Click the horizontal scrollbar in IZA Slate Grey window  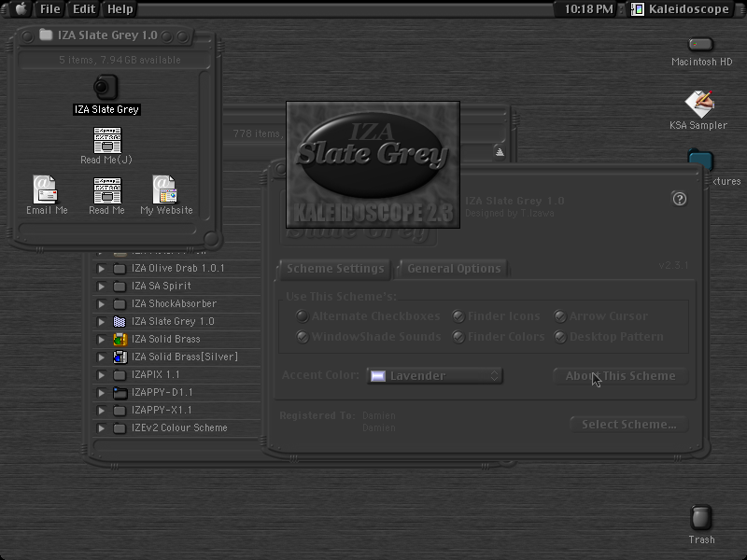coord(107,229)
